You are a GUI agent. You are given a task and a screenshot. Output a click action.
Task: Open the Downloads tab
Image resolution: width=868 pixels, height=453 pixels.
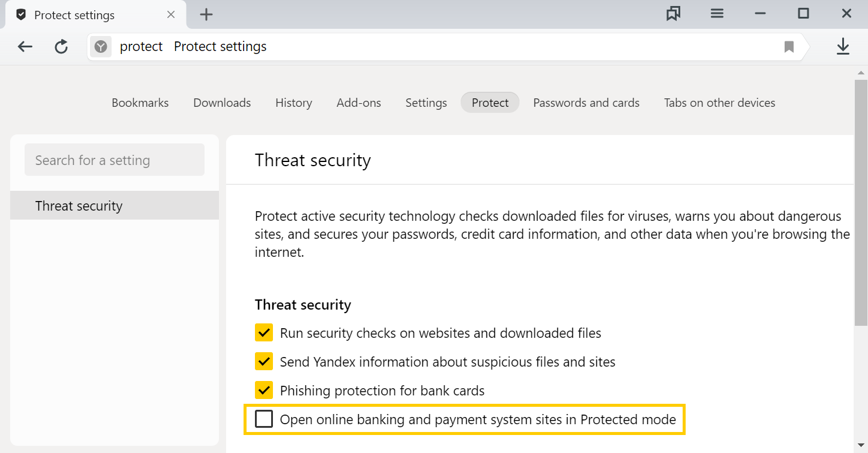(222, 103)
